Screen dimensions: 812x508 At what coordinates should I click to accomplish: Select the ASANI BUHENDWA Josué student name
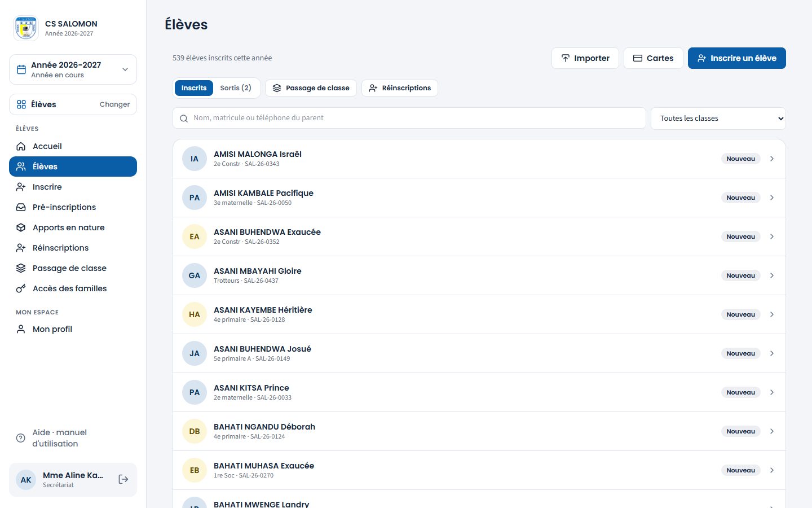262,349
